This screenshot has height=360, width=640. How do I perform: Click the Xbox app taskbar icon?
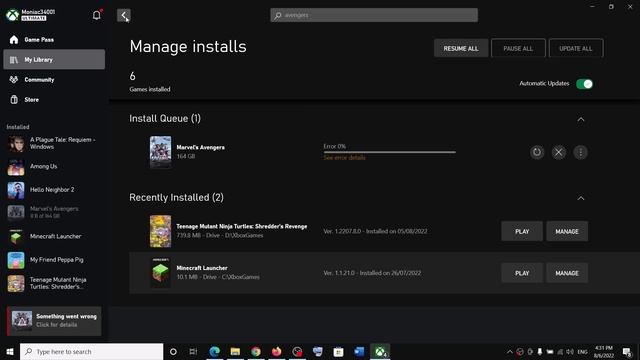(380, 351)
